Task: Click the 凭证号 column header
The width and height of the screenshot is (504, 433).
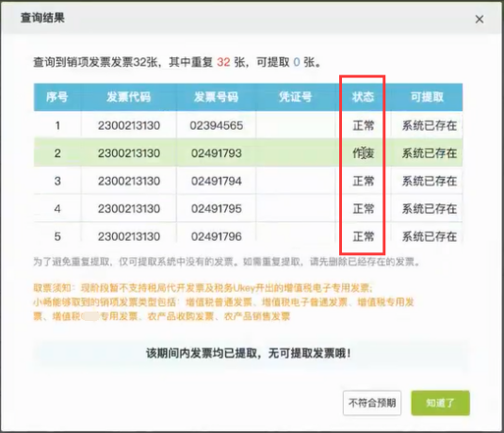Action: coord(296,97)
